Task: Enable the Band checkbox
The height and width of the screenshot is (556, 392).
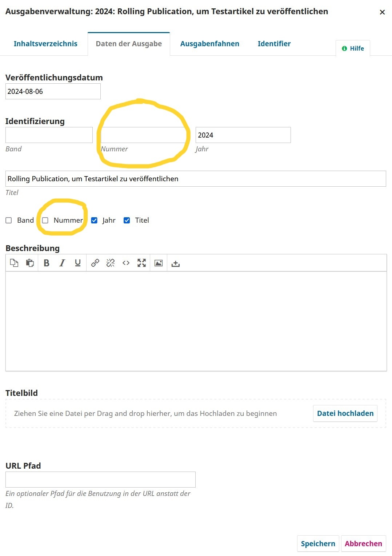Action: click(9, 221)
